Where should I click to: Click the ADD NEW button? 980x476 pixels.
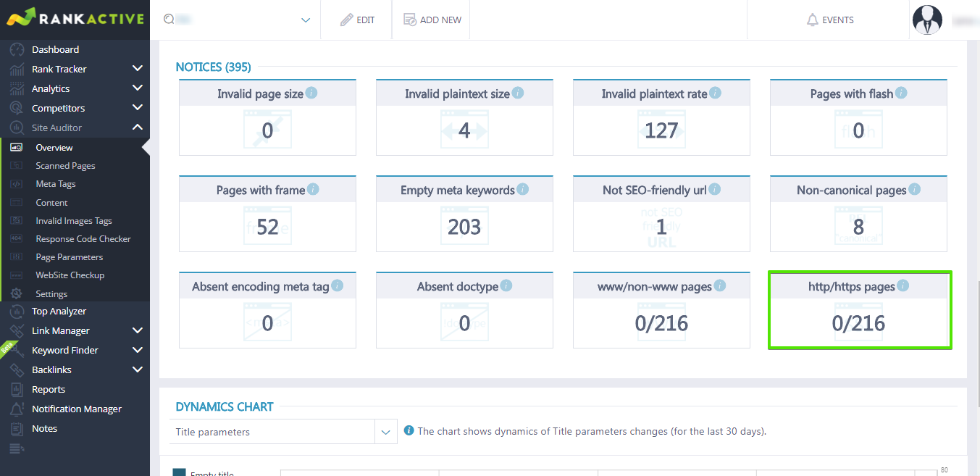click(x=432, y=20)
